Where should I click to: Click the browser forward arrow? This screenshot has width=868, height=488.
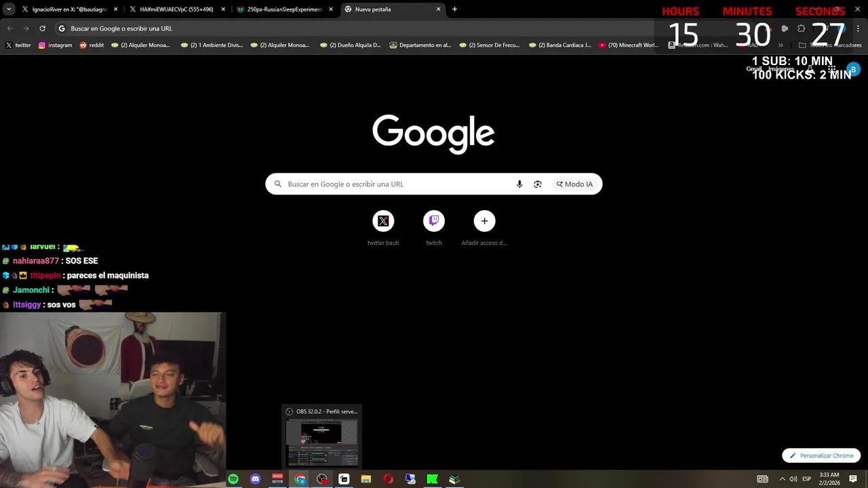coord(26,28)
